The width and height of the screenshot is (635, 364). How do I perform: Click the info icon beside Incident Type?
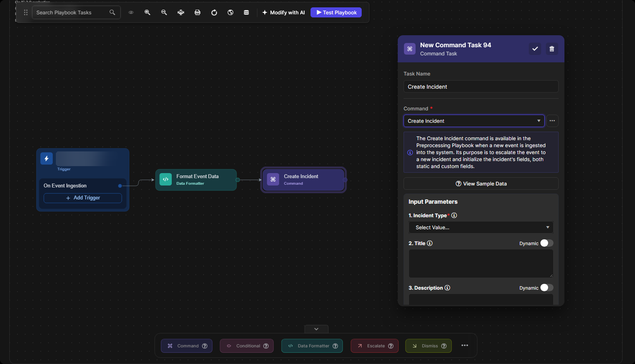454,215
